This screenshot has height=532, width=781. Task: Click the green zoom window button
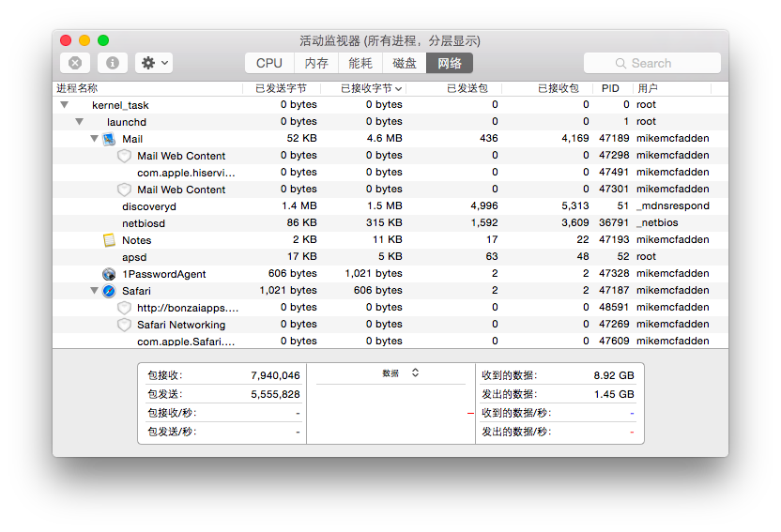103,40
